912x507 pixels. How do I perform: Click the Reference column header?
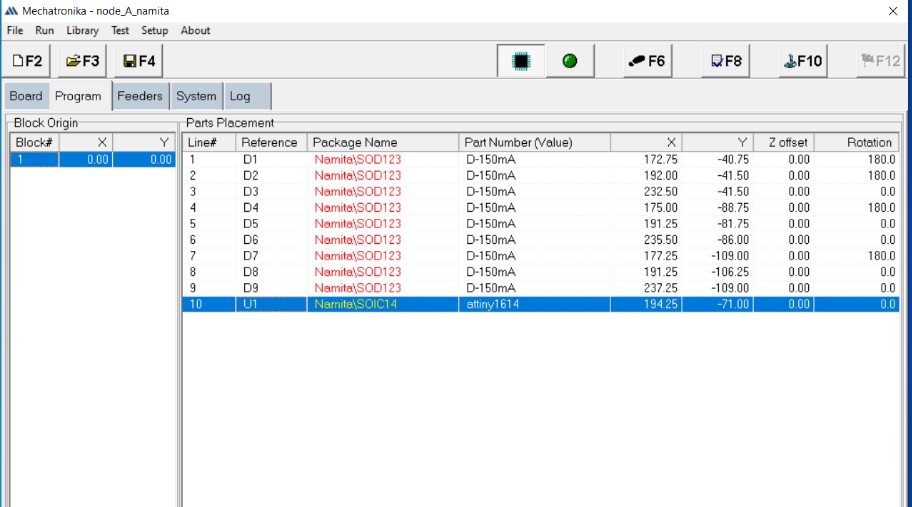[271, 142]
